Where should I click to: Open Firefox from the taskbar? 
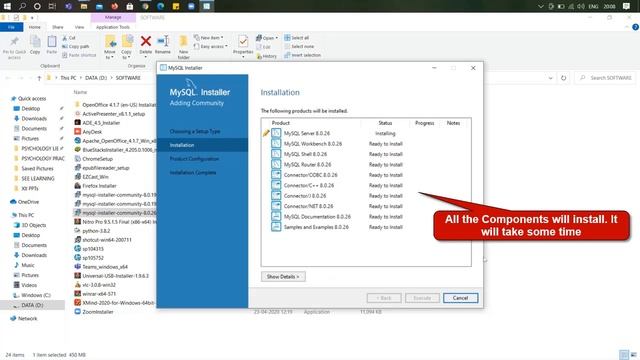(115, 6)
